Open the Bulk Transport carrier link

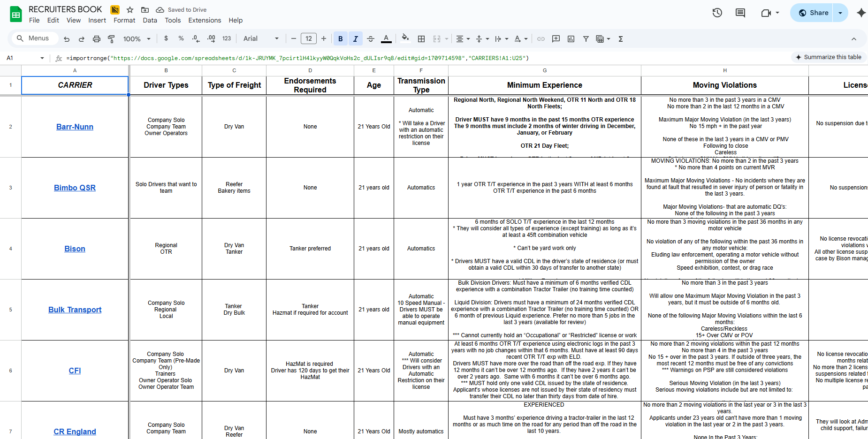click(75, 310)
